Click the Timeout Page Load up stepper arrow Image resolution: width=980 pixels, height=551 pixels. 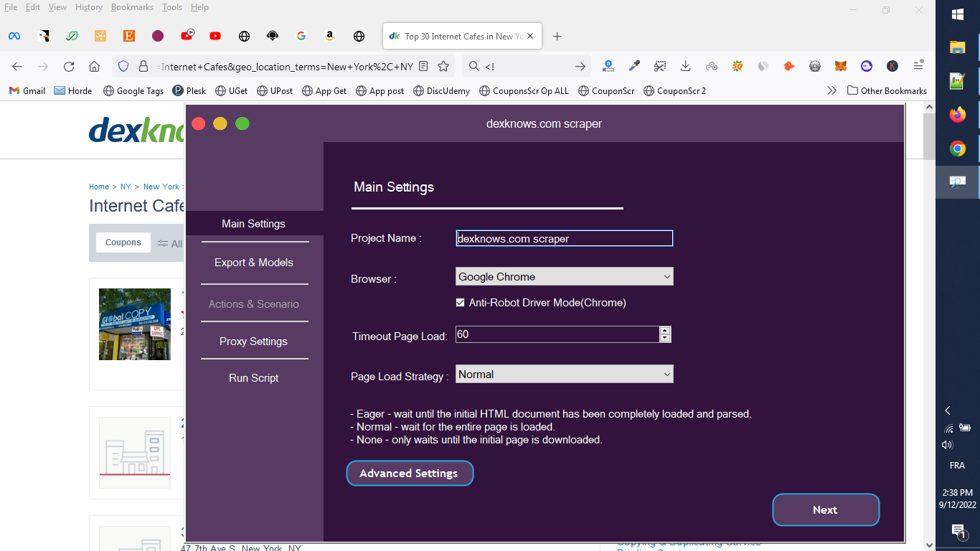click(x=665, y=330)
